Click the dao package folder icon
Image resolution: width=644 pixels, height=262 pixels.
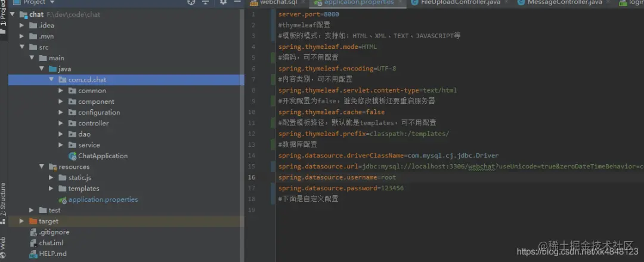72,134
